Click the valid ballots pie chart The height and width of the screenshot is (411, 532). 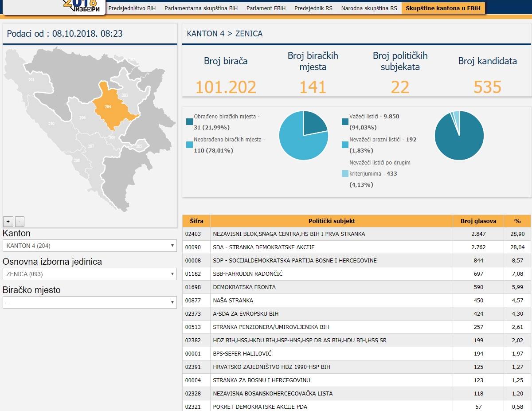(x=459, y=136)
